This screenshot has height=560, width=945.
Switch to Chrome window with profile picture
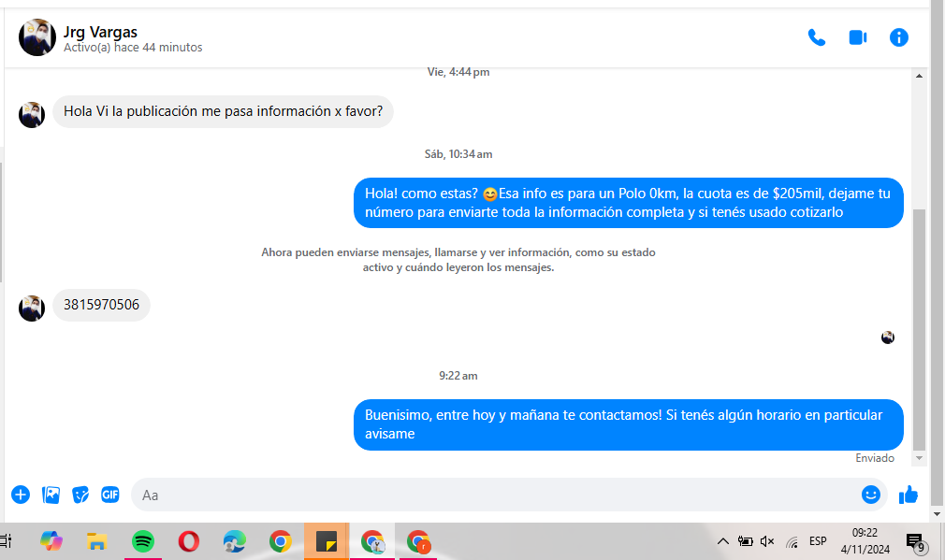pos(372,541)
